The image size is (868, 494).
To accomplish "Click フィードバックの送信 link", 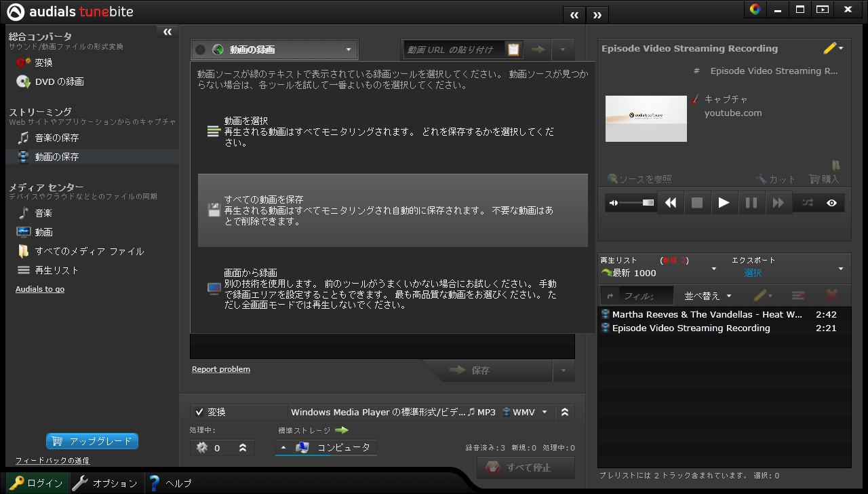I will (x=52, y=461).
